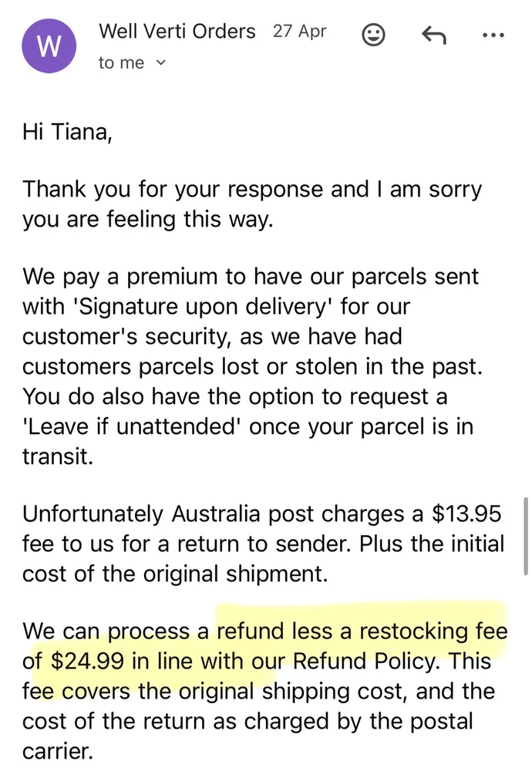Open the three-dot more options menu
Screen dimensions: 532x771
click(x=493, y=35)
